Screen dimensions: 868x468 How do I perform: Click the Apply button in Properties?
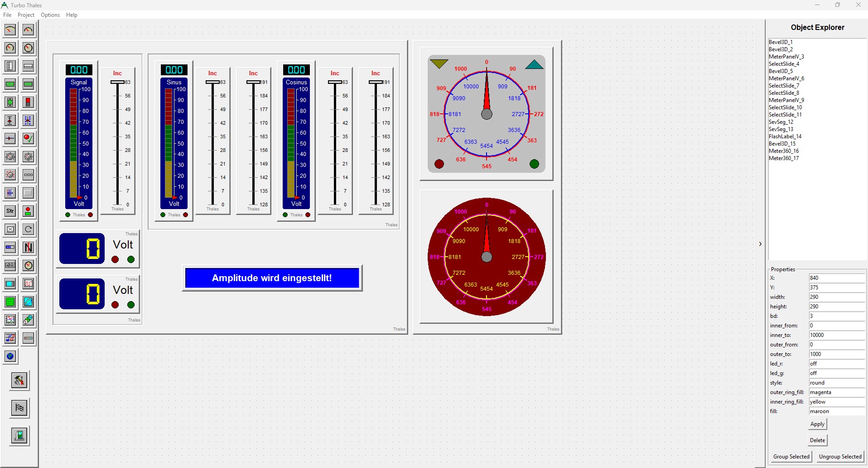(817, 424)
